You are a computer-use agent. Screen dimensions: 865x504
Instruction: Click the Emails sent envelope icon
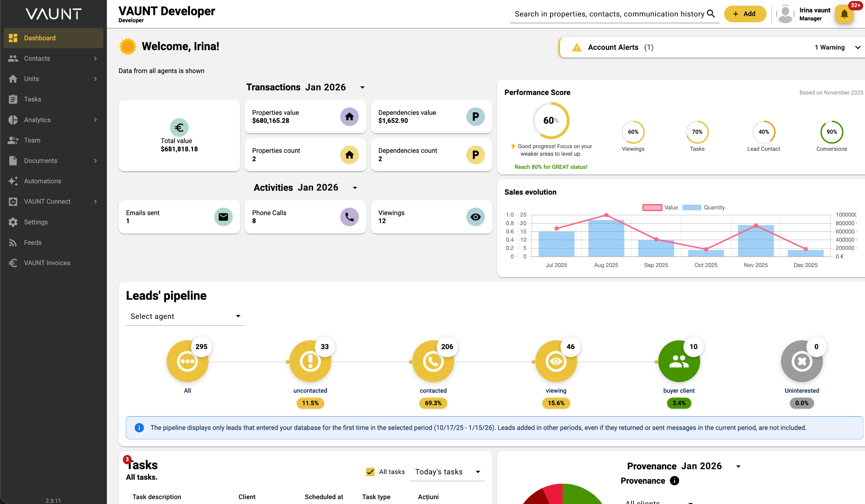click(223, 217)
